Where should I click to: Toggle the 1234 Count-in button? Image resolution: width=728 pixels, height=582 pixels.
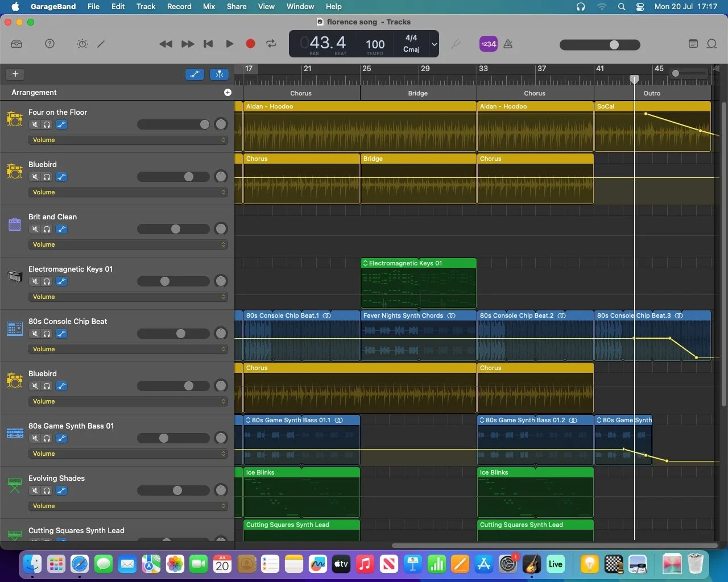(x=489, y=44)
